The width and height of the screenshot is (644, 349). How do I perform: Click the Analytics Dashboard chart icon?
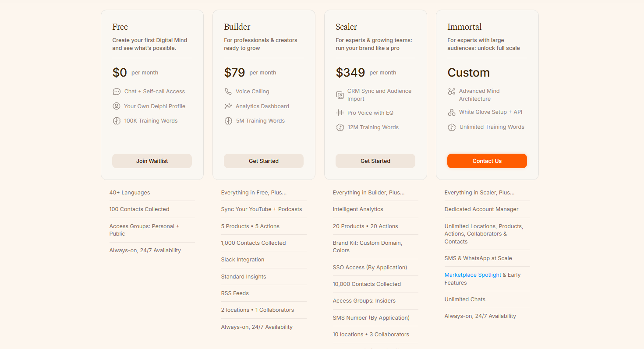click(228, 106)
